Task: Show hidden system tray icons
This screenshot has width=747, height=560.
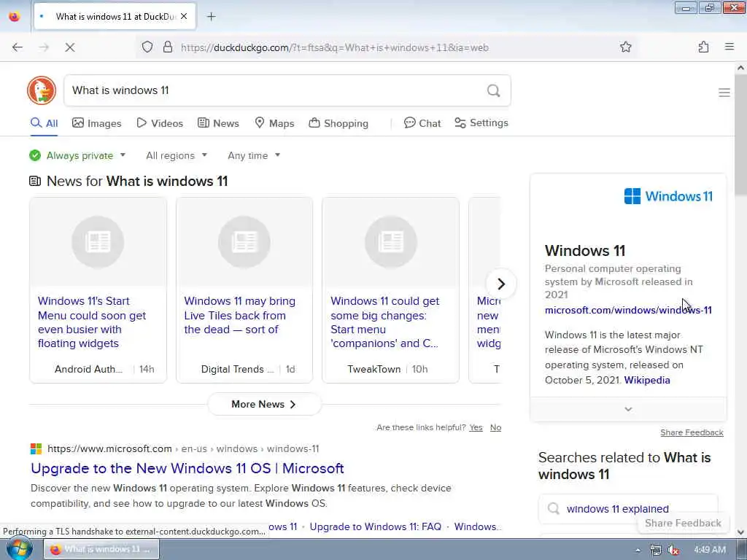Action: pos(638,550)
